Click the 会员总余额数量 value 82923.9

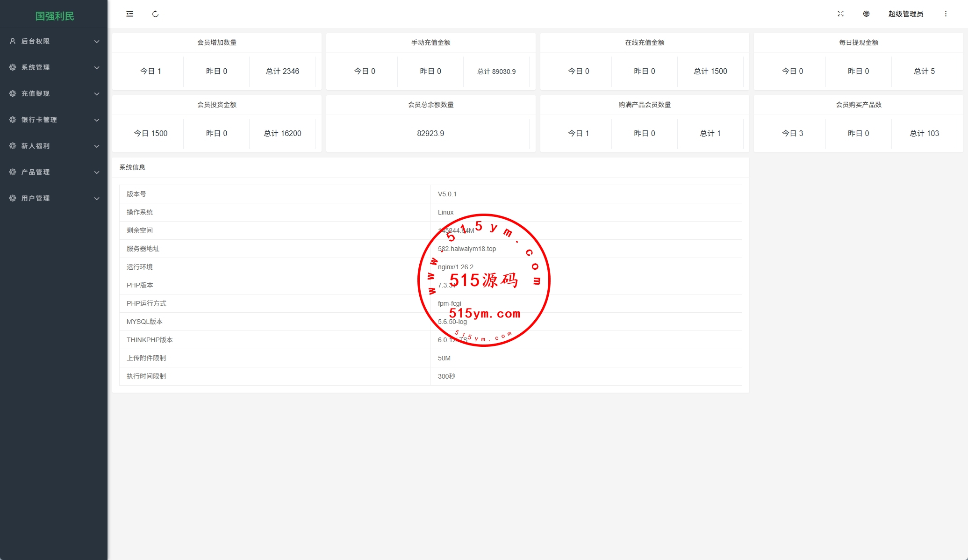point(430,133)
